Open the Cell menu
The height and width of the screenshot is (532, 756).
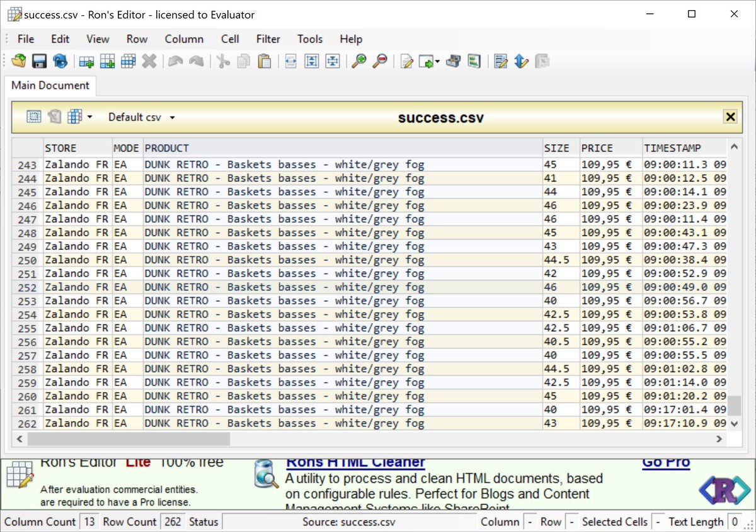click(x=230, y=39)
